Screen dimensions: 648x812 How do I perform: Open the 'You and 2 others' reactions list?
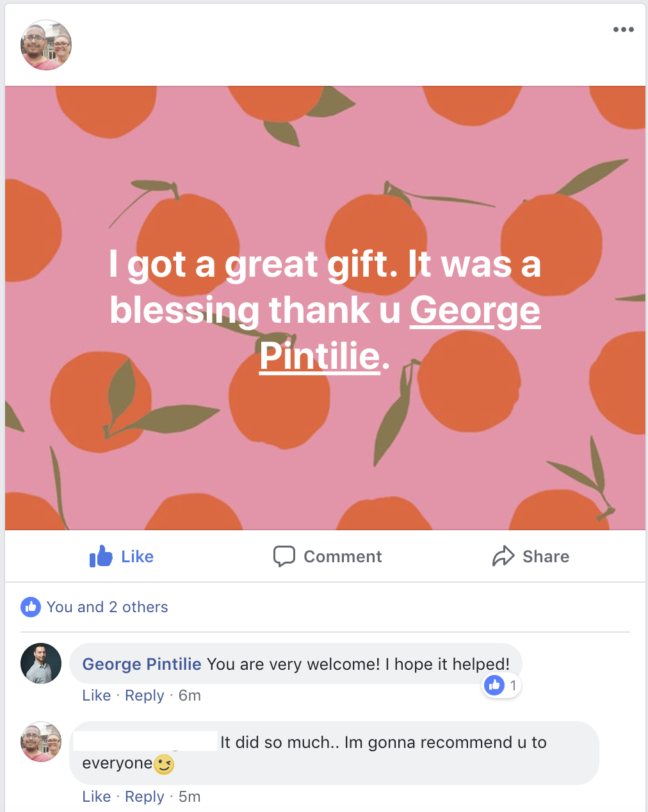tap(107, 606)
